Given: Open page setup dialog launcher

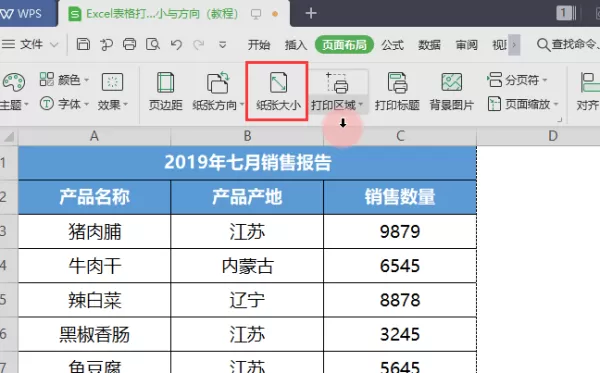Looking at the screenshot, I should (x=559, y=120).
